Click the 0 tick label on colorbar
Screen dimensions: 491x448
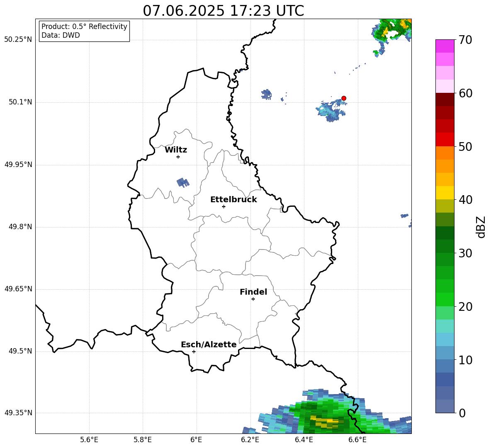[462, 413]
